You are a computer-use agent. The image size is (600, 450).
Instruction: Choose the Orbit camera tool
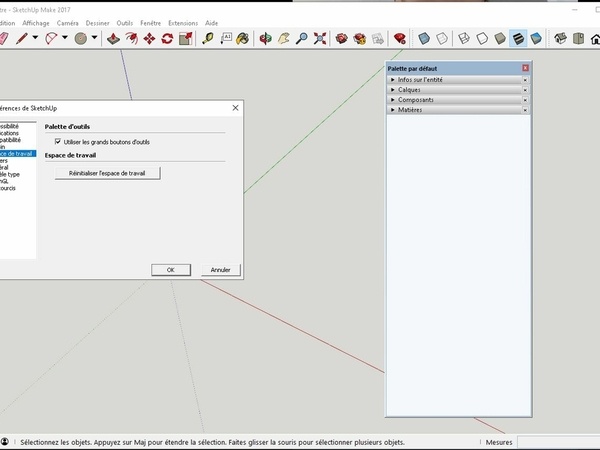click(265, 39)
